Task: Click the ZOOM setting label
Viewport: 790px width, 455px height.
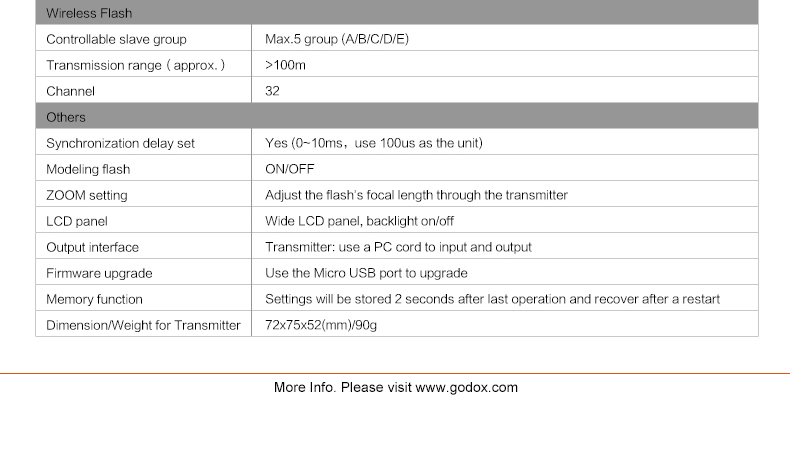Action: pyautogui.click(x=87, y=195)
